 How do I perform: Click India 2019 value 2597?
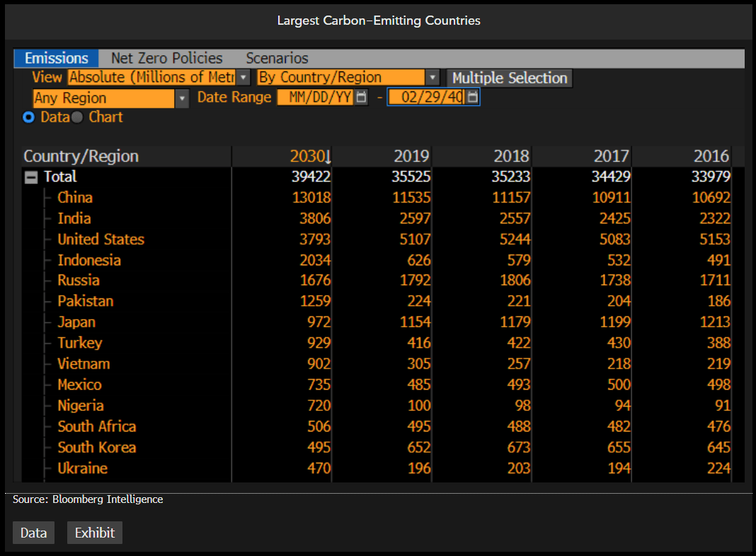click(x=415, y=219)
